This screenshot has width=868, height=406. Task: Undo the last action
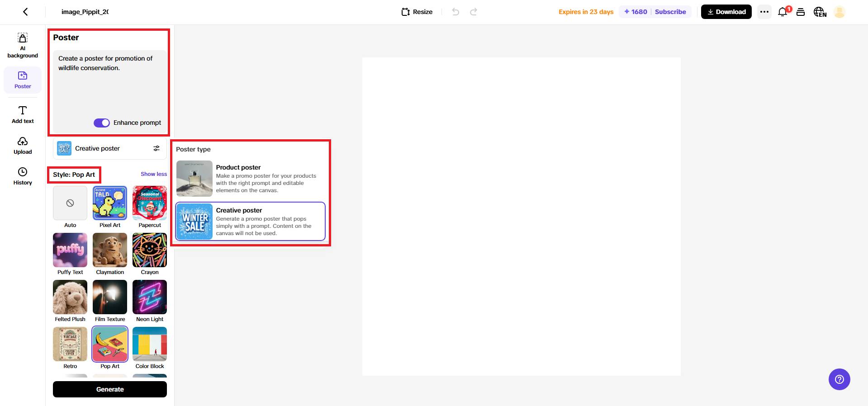coord(455,12)
